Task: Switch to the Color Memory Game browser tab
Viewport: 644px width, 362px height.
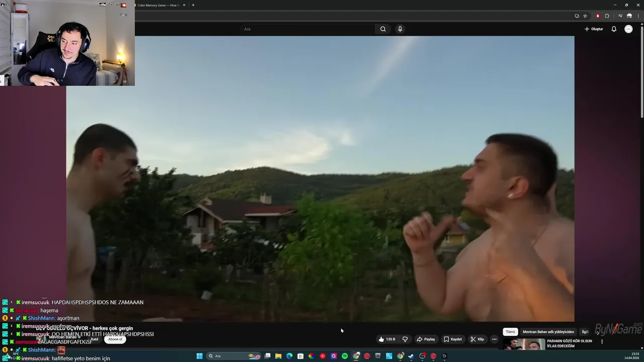Action: 158,5
